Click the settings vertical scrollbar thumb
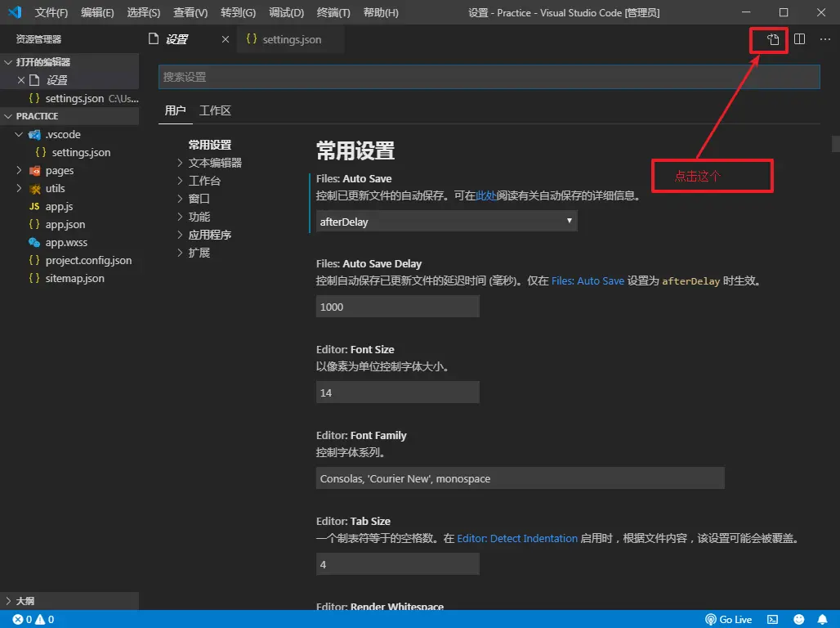840x628 pixels. pos(835,144)
